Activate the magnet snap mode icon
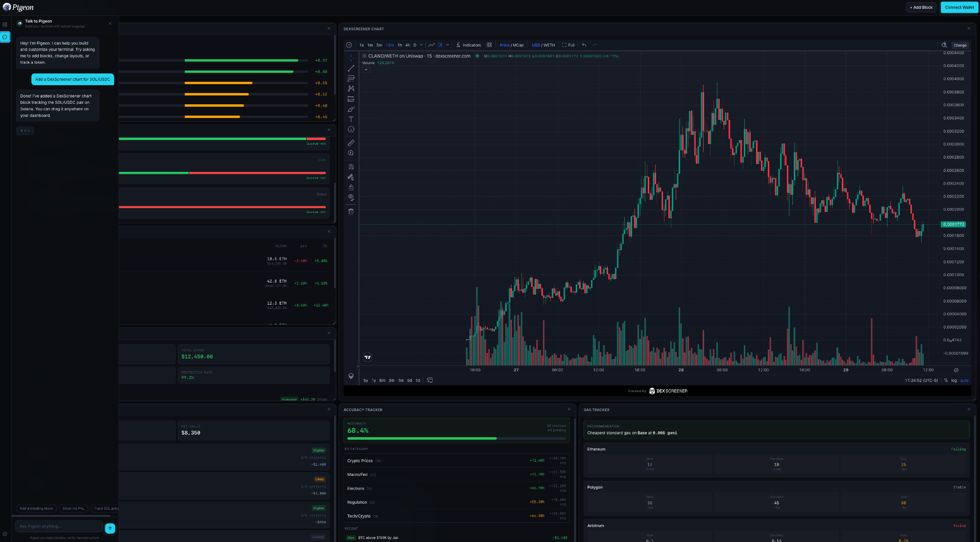Screen dimensions: 980x542 click(351, 167)
